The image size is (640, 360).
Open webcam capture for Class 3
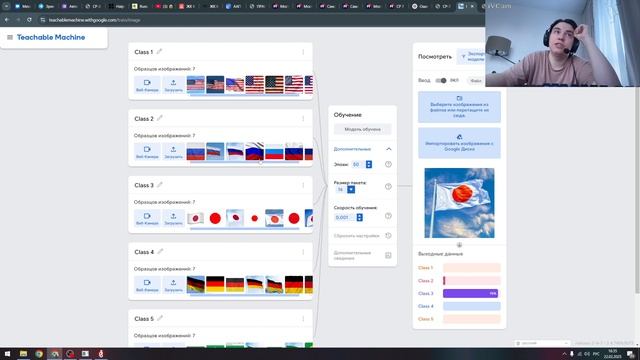147,218
